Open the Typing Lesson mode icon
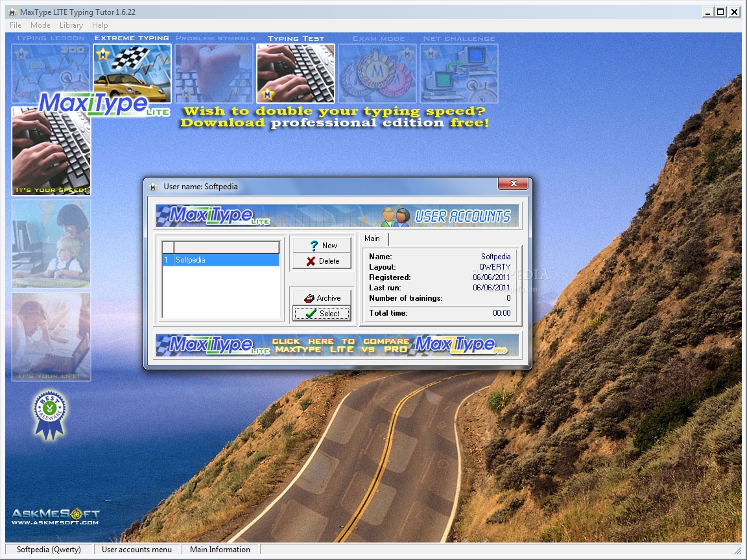 (x=51, y=73)
